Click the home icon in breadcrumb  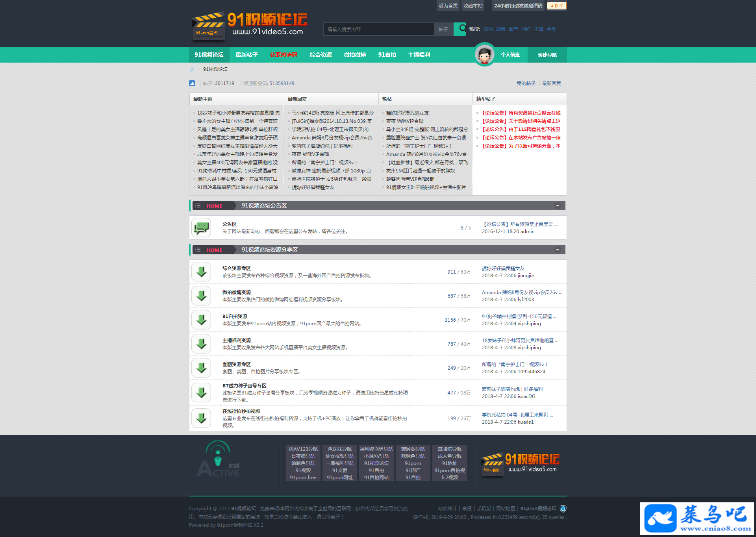click(x=192, y=69)
